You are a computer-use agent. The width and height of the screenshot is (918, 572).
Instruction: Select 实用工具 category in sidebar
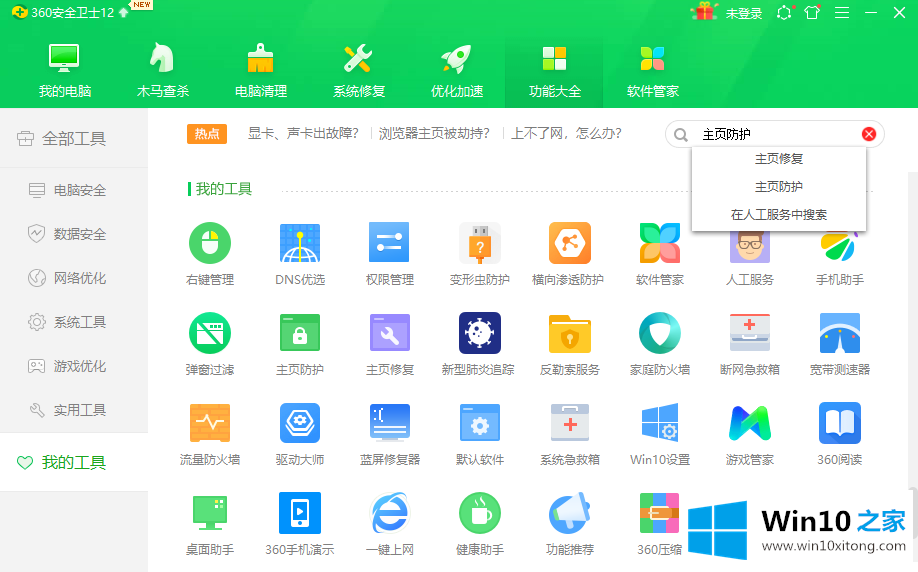(x=74, y=410)
